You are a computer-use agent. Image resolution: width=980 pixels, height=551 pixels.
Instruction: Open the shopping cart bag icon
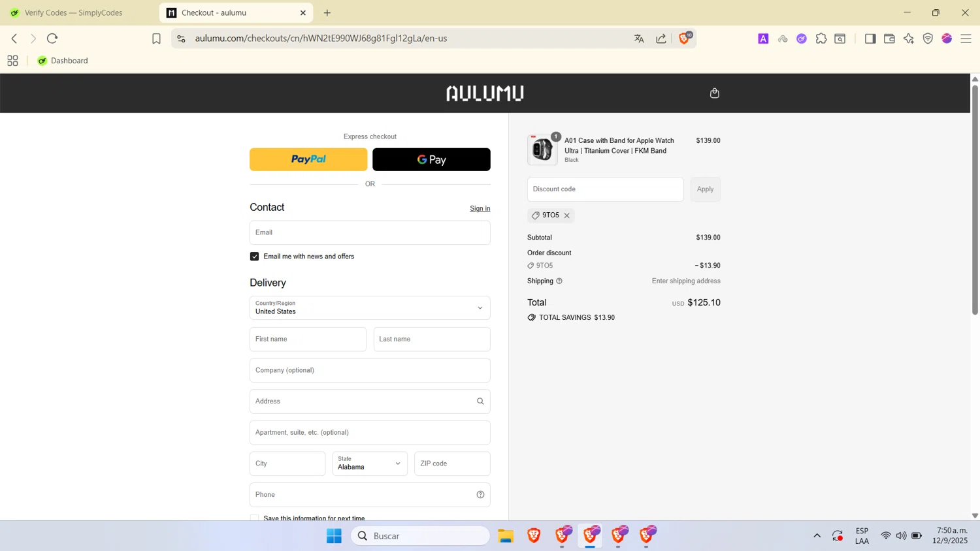[715, 93]
